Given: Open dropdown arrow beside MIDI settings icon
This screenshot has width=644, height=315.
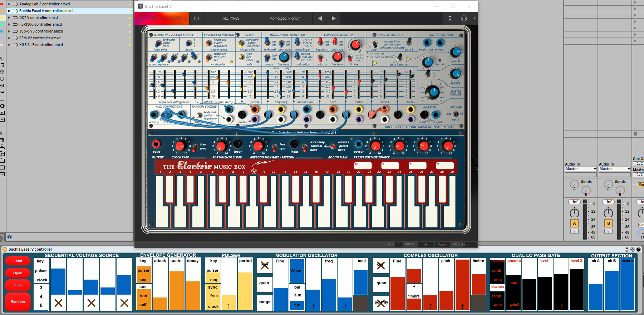Looking at the screenshot, I should tap(475, 18).
